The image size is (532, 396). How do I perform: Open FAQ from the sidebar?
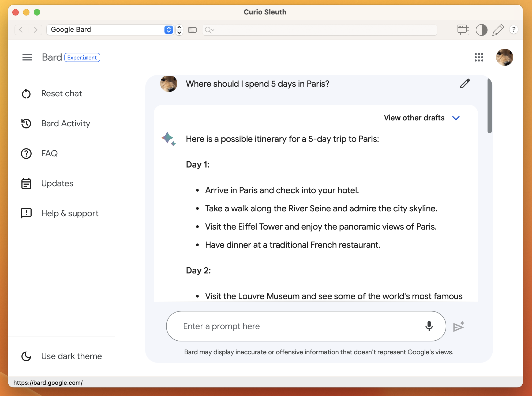[50, 154]
